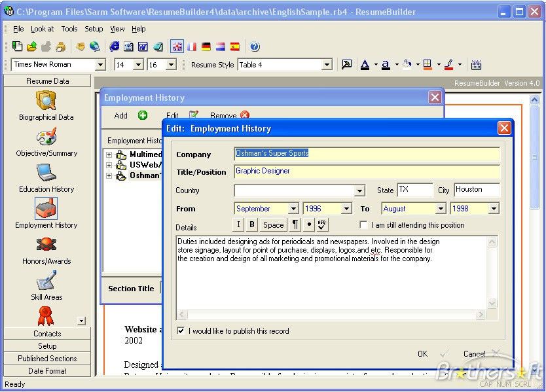This screenshot has width=546, height=392.
Task: Open the From month September dropdown
Action: tap(293, 209)
